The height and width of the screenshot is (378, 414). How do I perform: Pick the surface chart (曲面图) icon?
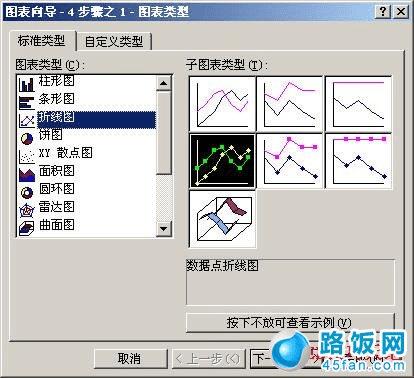[27, 228]
